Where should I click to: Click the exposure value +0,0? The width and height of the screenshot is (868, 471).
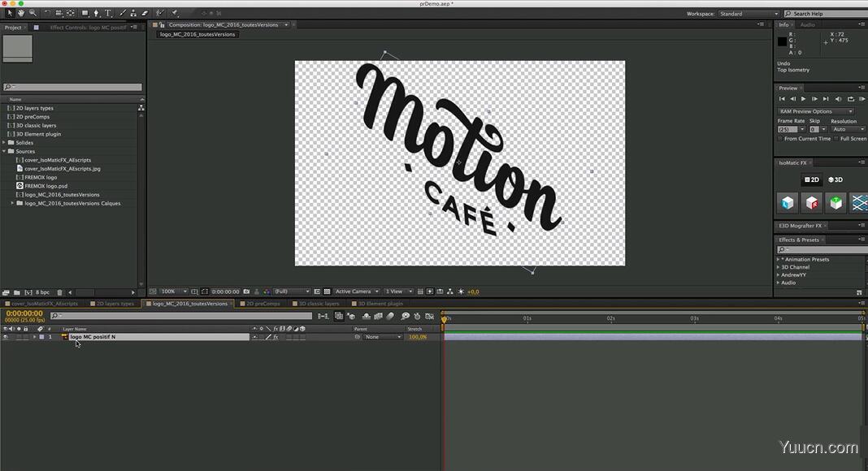tap(473, 292)
